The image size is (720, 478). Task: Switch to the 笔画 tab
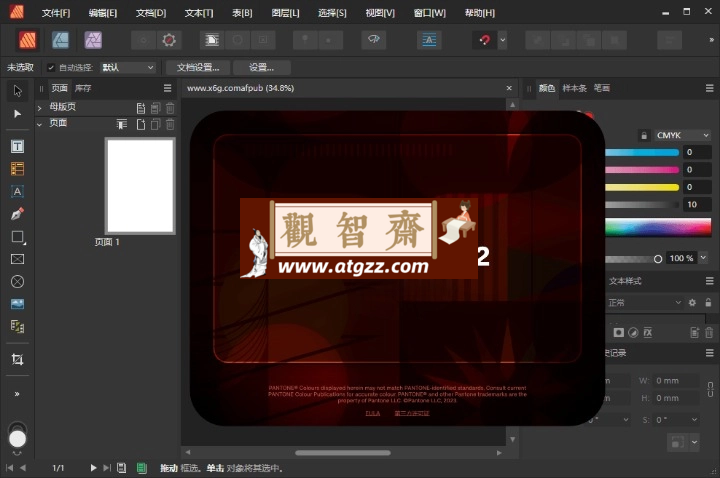(602, 88)
